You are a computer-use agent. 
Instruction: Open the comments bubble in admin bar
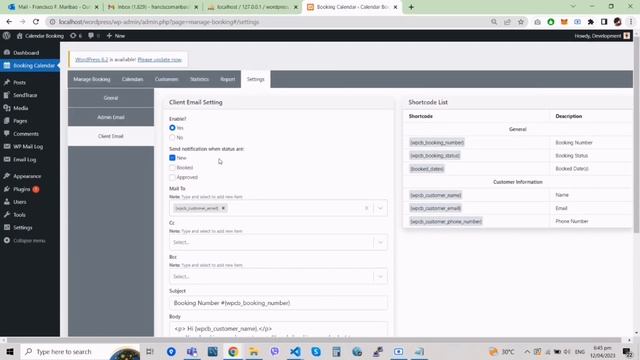click(x=93, y=36)
